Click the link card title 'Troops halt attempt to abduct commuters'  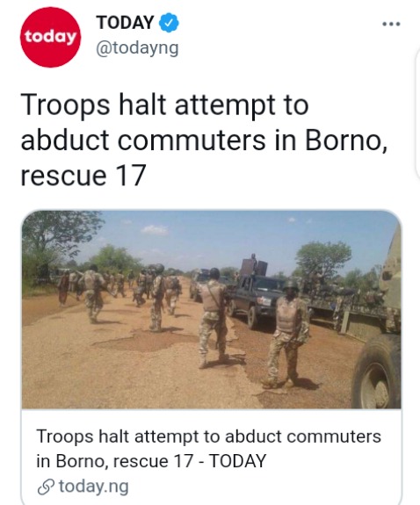point(209,436)
